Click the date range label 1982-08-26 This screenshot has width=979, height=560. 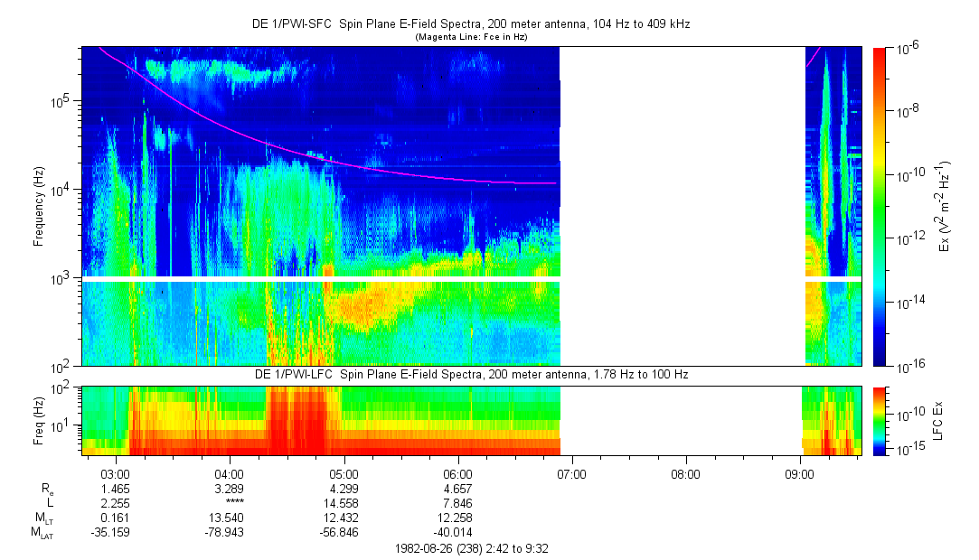pos(470,548)
